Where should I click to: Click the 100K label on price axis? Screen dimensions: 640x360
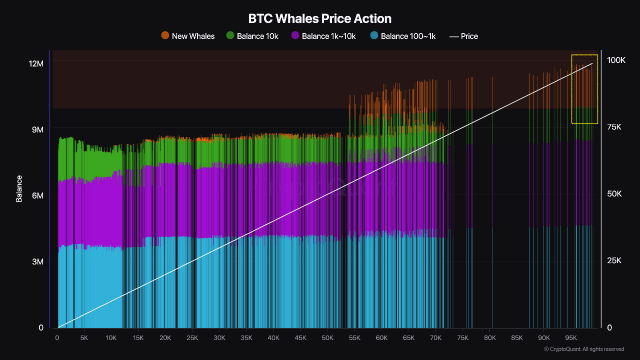tap(616, 60)
